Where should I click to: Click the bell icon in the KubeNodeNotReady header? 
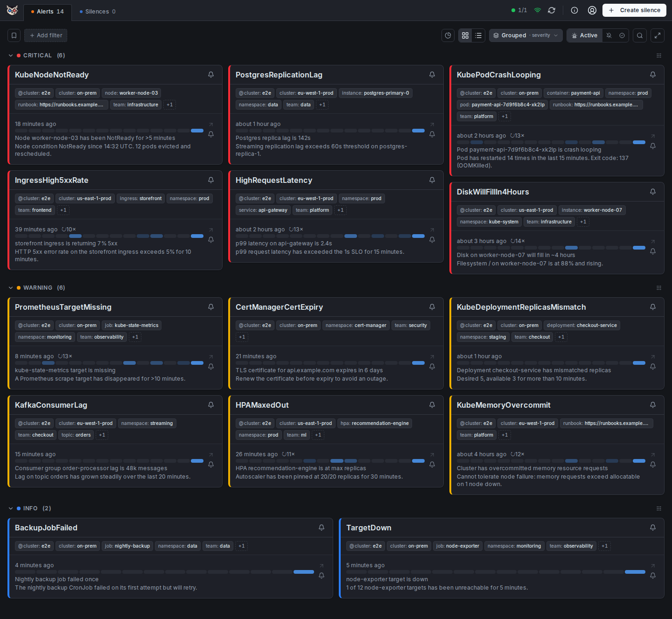click(x=211, y=75)
